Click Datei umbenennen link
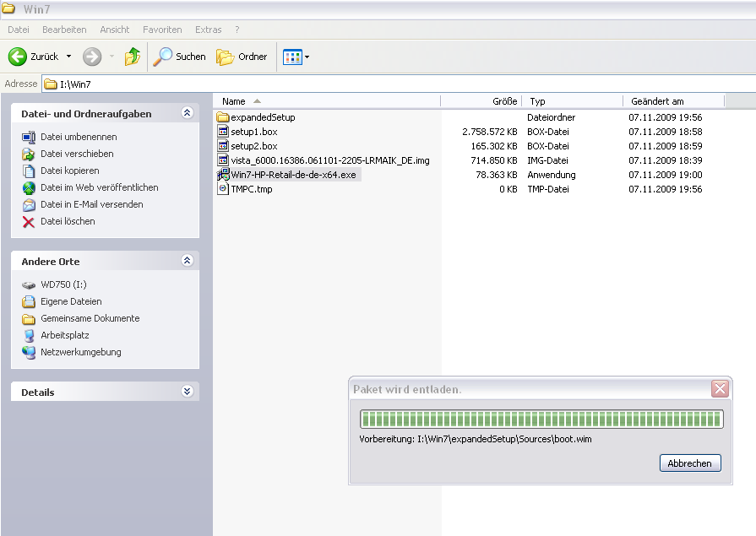This screenshot has height=536, width=756. pos(79,137)
